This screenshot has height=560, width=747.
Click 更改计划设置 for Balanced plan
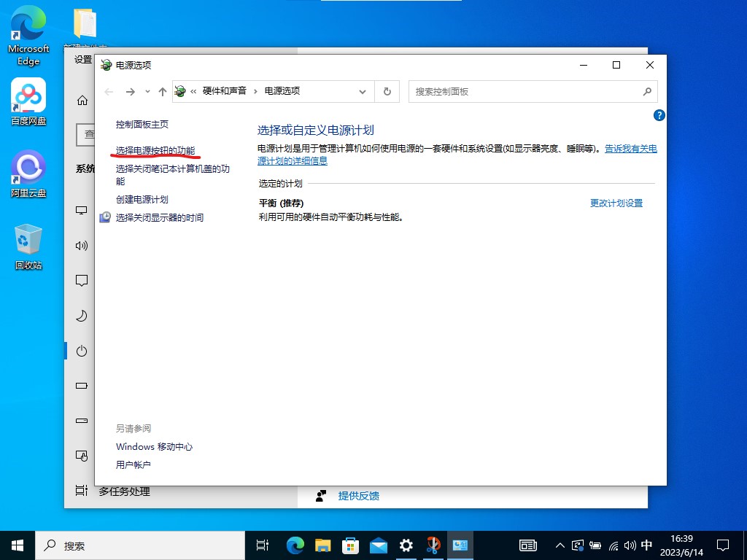click(x=616, y=203)
